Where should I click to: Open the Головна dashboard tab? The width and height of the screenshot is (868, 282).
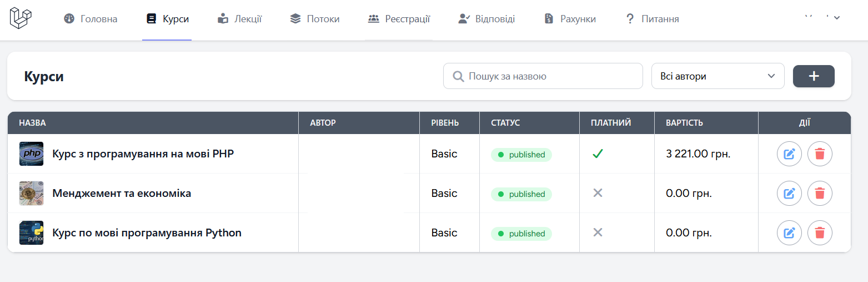(91, 19)
